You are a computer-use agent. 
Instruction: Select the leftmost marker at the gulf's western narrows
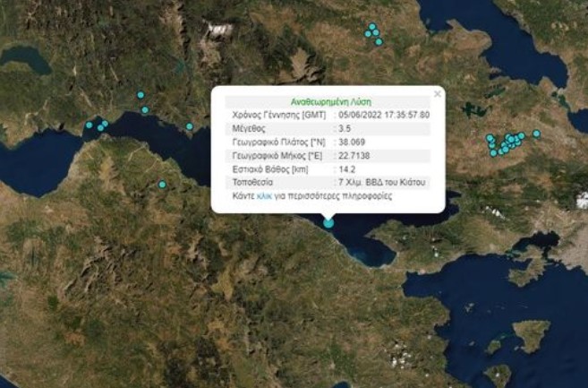89,125
